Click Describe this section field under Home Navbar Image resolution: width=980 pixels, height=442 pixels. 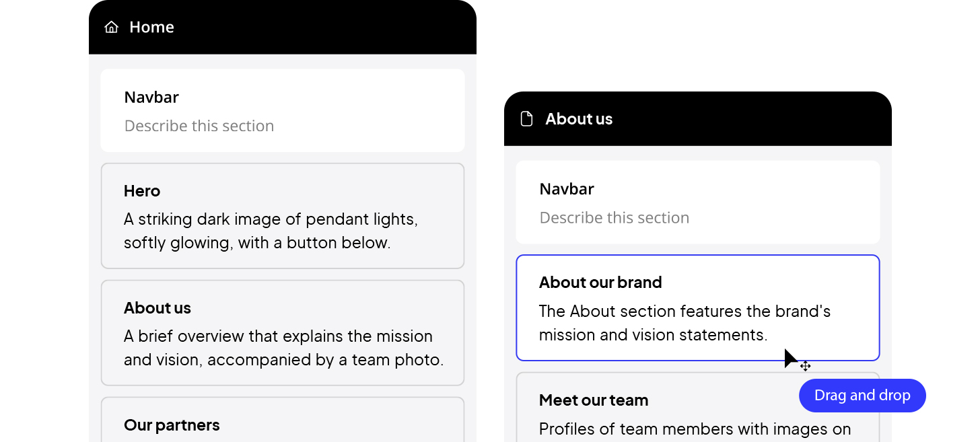[199, 126]
